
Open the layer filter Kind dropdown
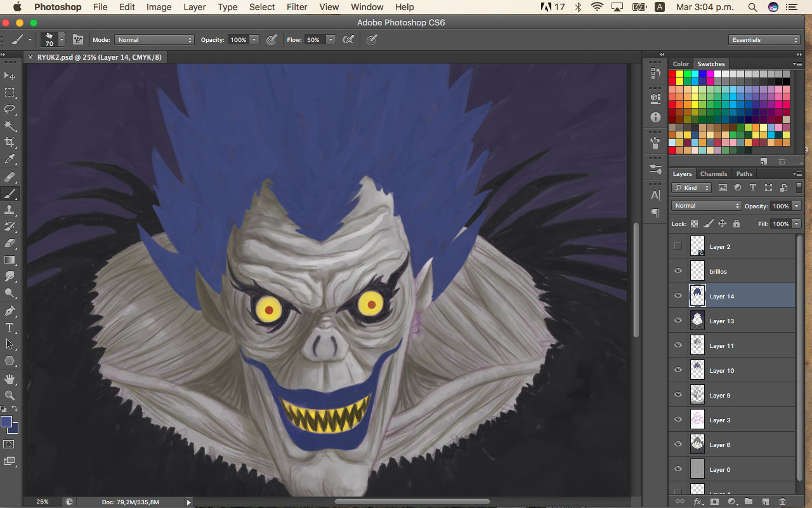691,188
